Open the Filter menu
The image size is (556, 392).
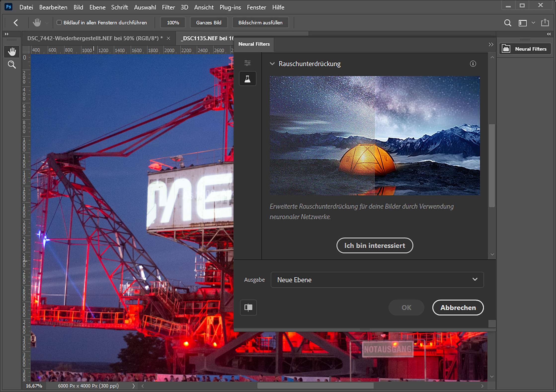point(168,7)
